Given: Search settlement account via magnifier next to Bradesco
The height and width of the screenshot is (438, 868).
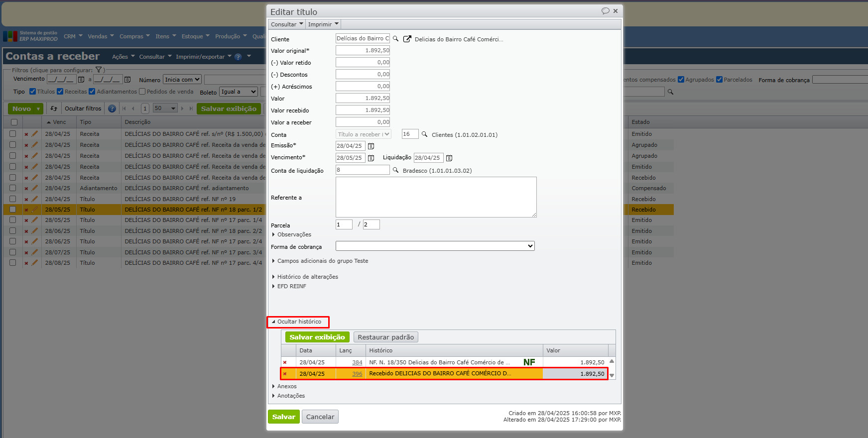Looking at the screenshot, I should (396, 170).
